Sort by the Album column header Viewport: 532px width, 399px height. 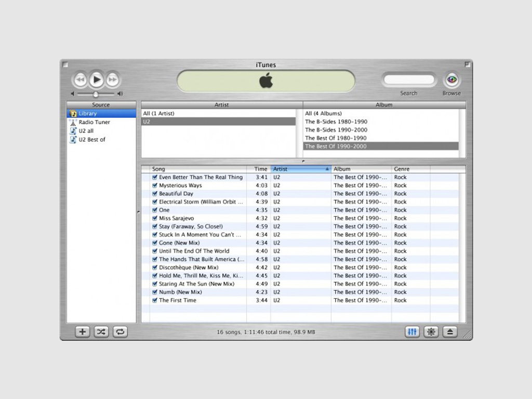[x=362, y=169]
